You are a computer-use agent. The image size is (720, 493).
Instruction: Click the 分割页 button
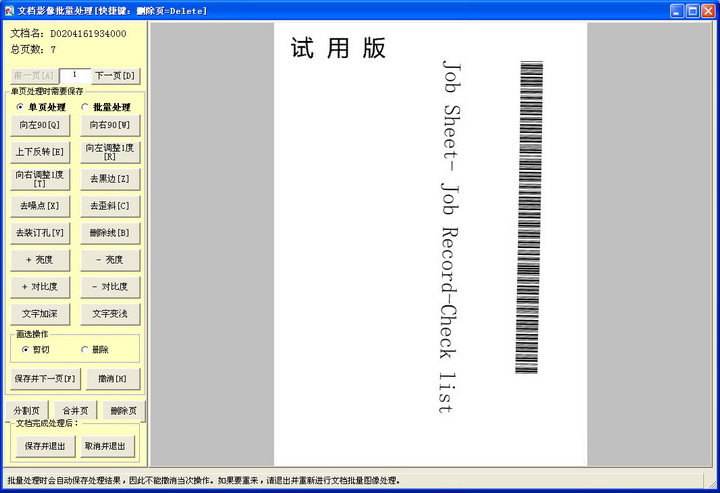click(x=27, y=411)
